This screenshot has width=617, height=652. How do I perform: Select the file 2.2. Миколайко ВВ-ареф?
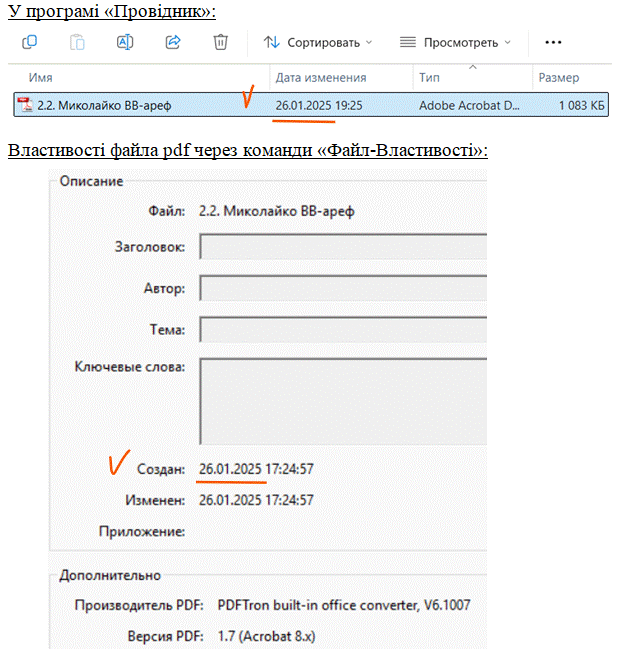coord(110,105)
